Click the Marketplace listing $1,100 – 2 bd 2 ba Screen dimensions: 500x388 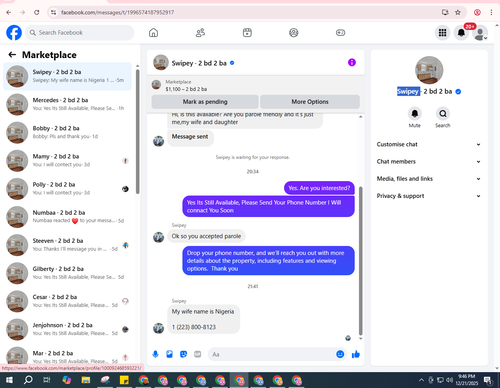[186, 89]
